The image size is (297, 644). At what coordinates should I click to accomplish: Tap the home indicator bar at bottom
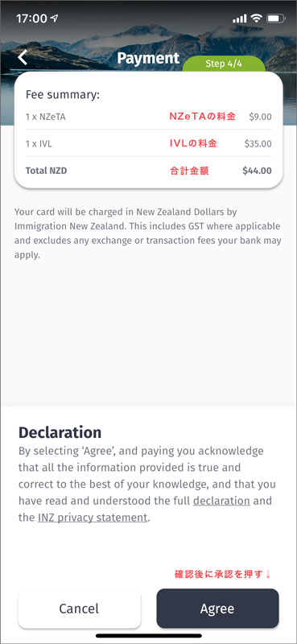tap(149, 636)
